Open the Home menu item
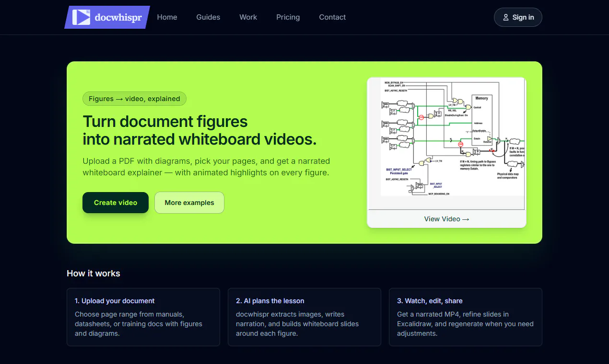 coord(167,17)
